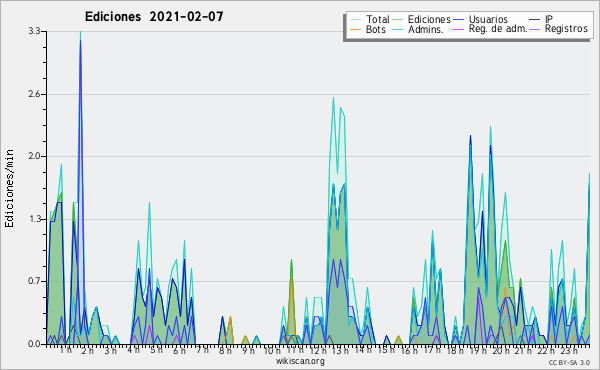Viewport: 600px width, 370px height.
Task: Click the '1 h' x-axis label
Action: point(65,350)
